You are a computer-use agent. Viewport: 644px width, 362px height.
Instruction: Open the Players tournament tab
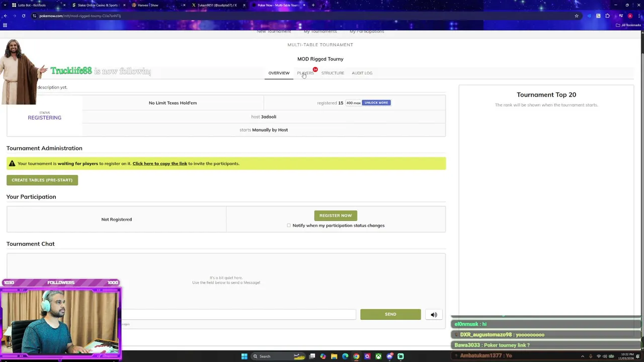coord(305,73)
